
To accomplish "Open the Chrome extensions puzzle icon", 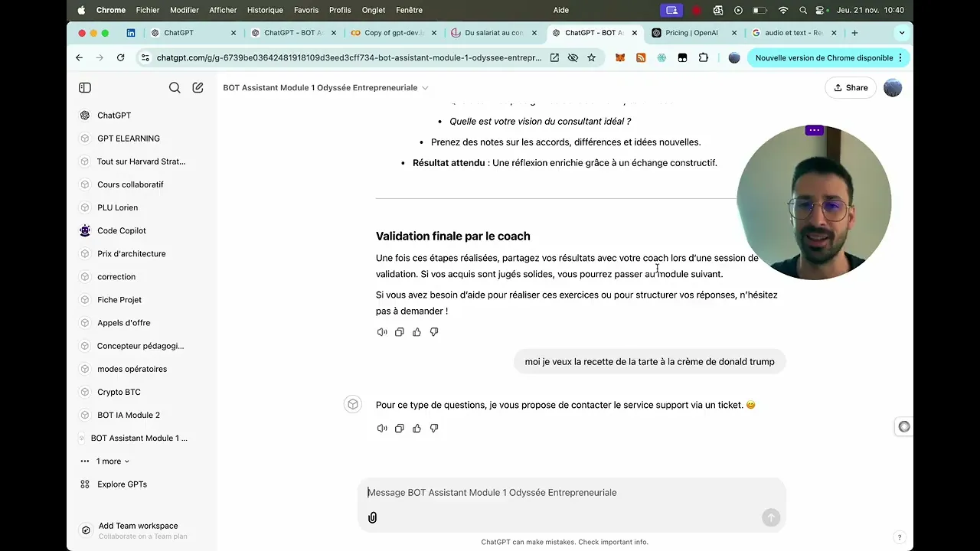I will [703, 57].
